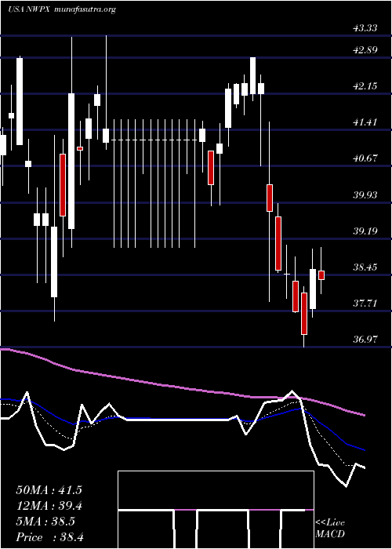Click the last red candlestick on the right

[x=321, y=275]
